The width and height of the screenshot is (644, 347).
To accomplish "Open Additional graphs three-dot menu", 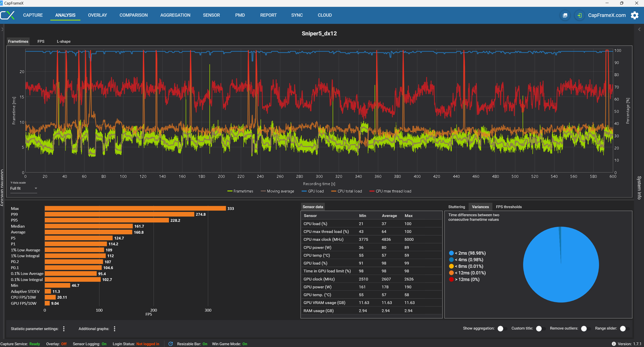I will (115, 329).
